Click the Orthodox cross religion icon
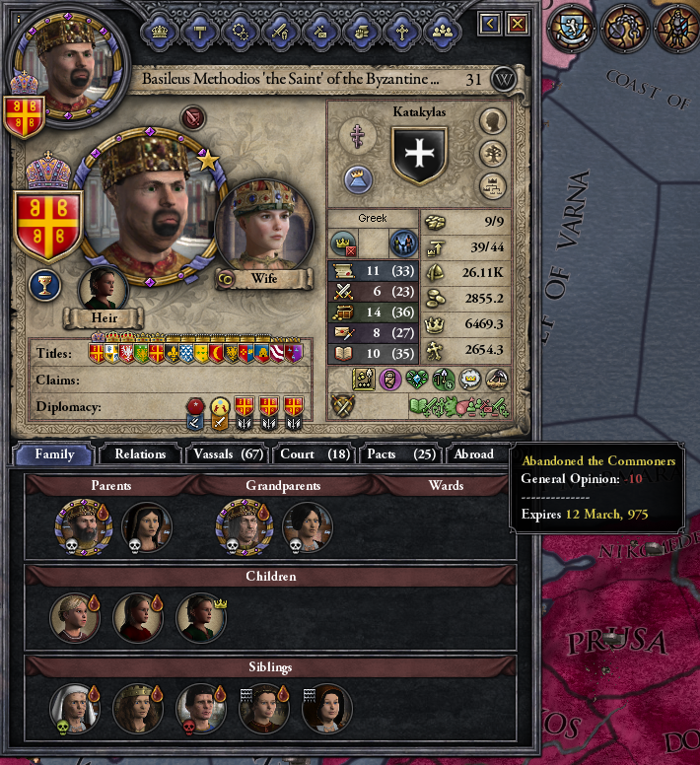 [358, 135]
